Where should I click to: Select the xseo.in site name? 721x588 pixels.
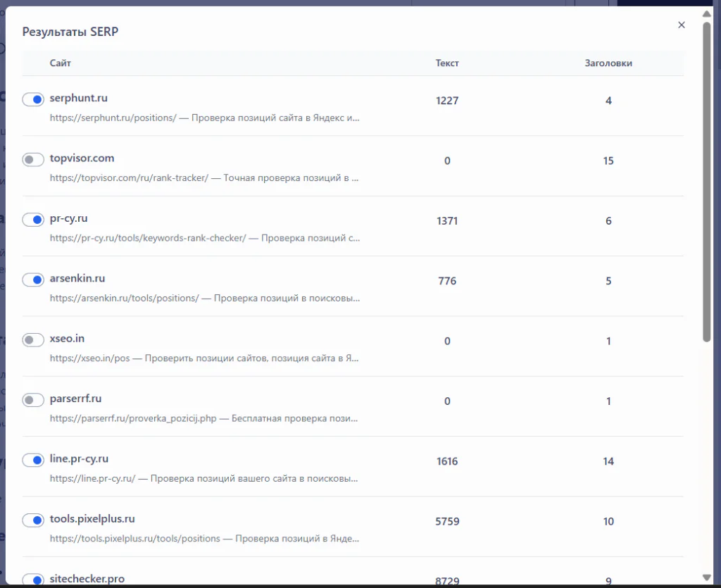[67, 339]
